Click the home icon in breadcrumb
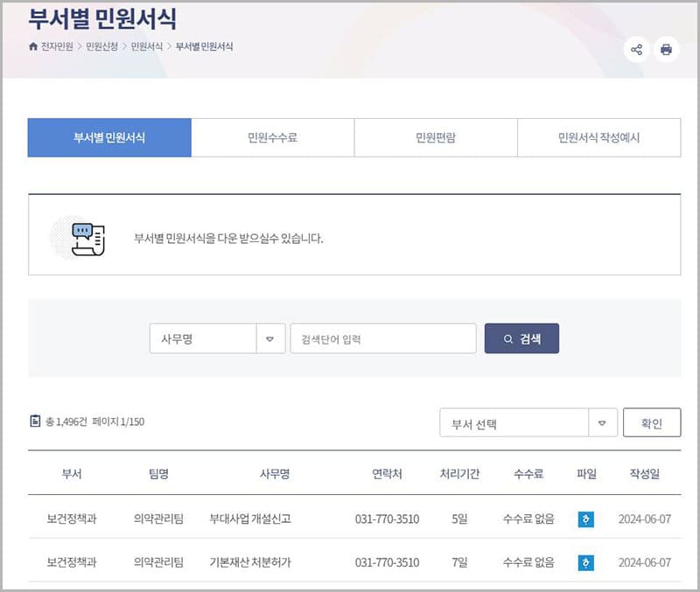 [33, 46]
